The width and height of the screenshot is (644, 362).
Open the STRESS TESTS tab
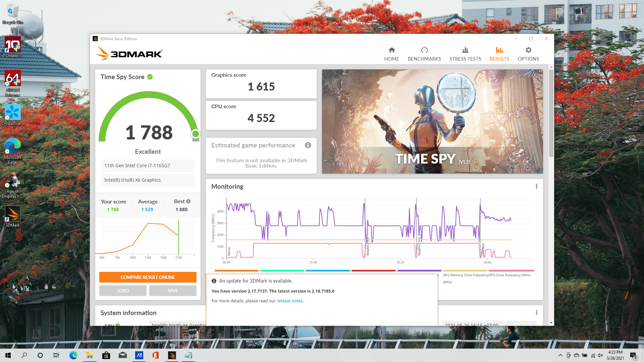point(465,54)
